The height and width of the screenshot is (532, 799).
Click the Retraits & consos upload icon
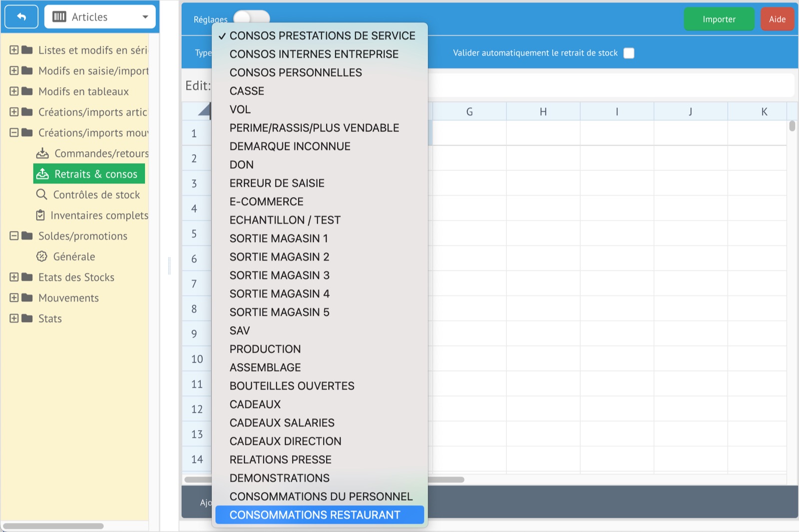pyautogui.click(x=42, y=174)
